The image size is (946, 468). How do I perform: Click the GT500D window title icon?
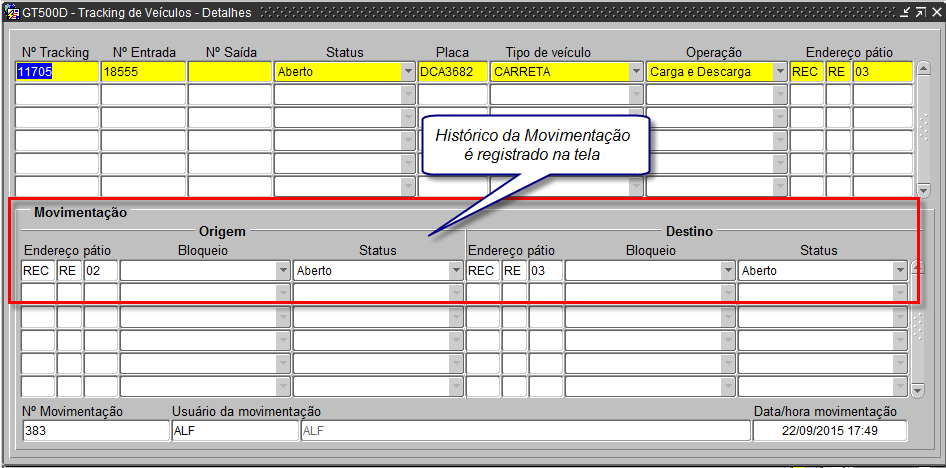click(11, 13)
